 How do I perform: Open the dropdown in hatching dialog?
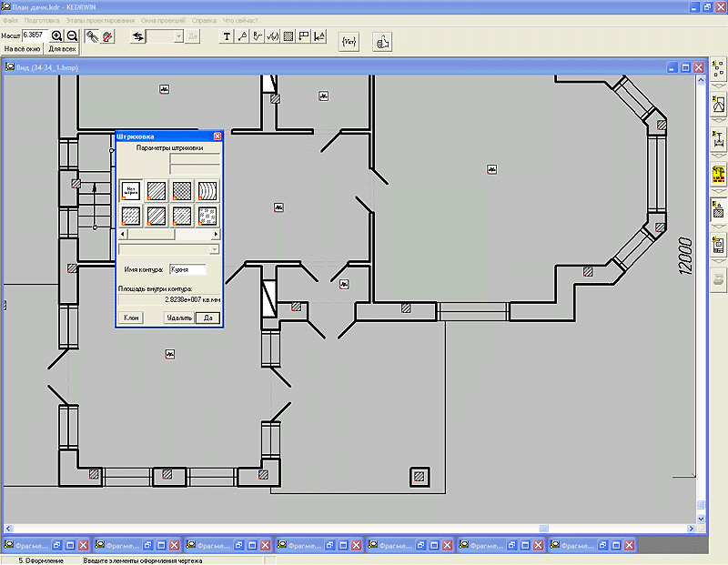[x=214, y=248]
